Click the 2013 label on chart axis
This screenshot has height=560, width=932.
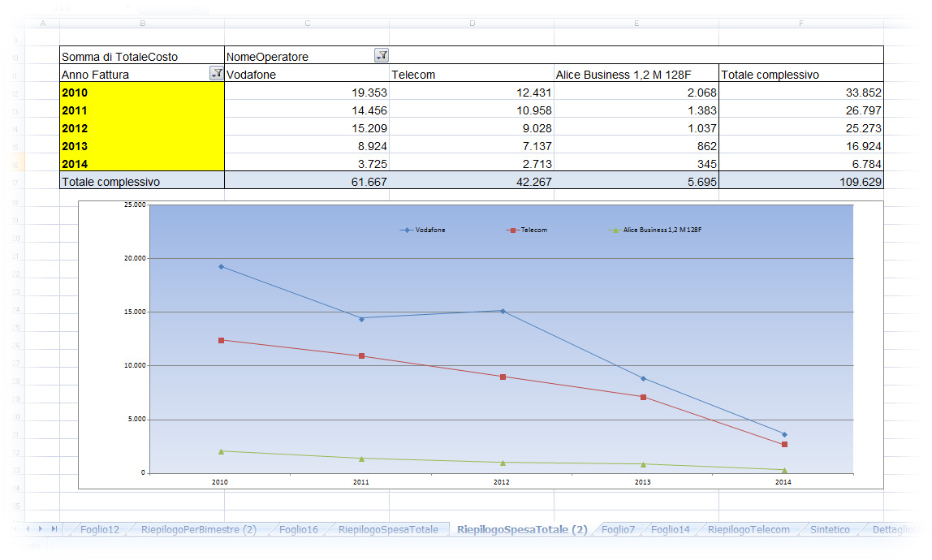(x=642, y=482)
